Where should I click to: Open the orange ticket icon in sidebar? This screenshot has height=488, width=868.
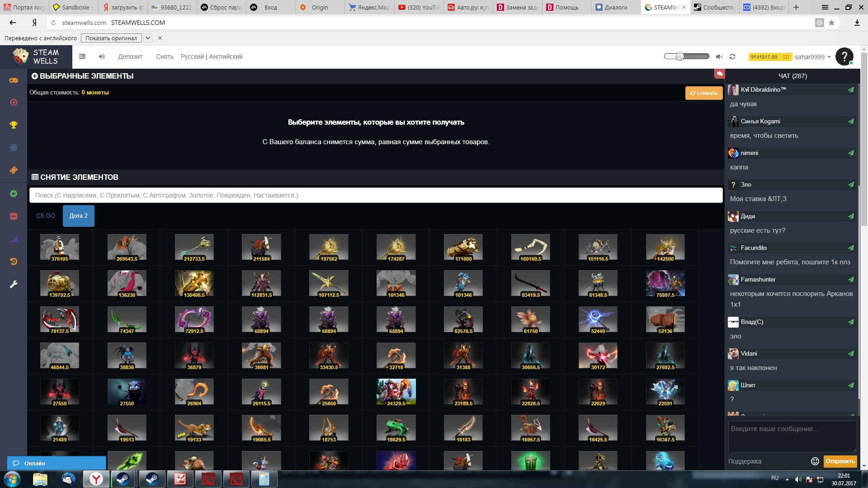(x=14, y=170)
